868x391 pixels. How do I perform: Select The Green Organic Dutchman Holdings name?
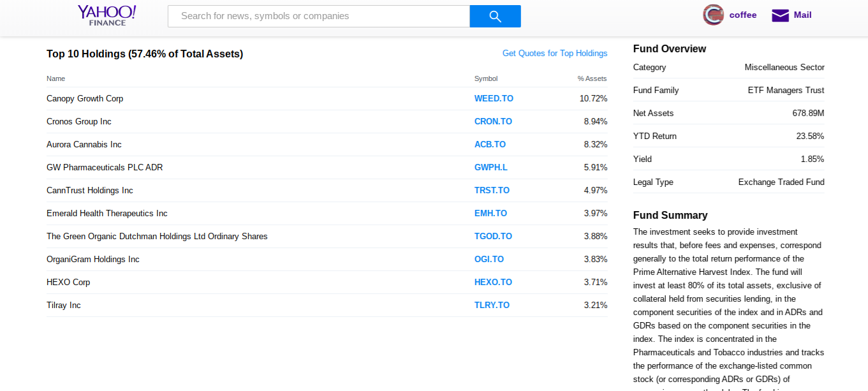click(157, 237)
